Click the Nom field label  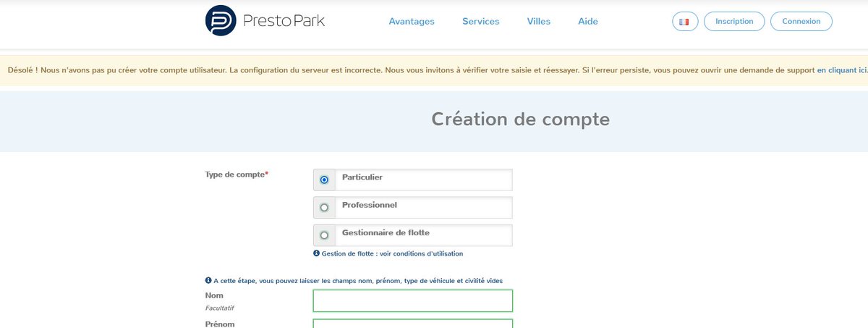coord(214,295)
